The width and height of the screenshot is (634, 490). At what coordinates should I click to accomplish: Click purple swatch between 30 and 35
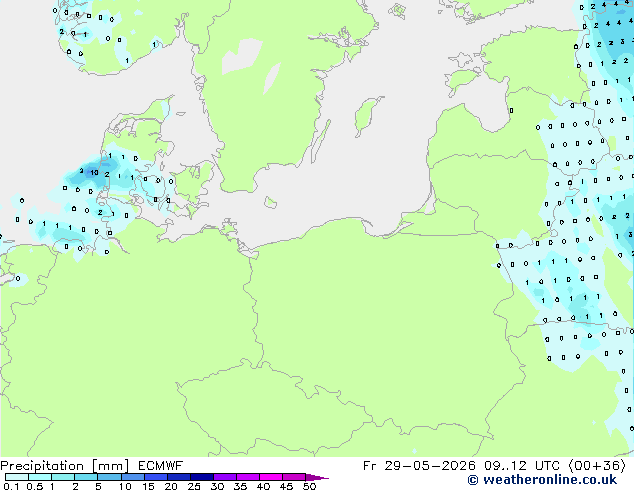[x=225, y=477]
